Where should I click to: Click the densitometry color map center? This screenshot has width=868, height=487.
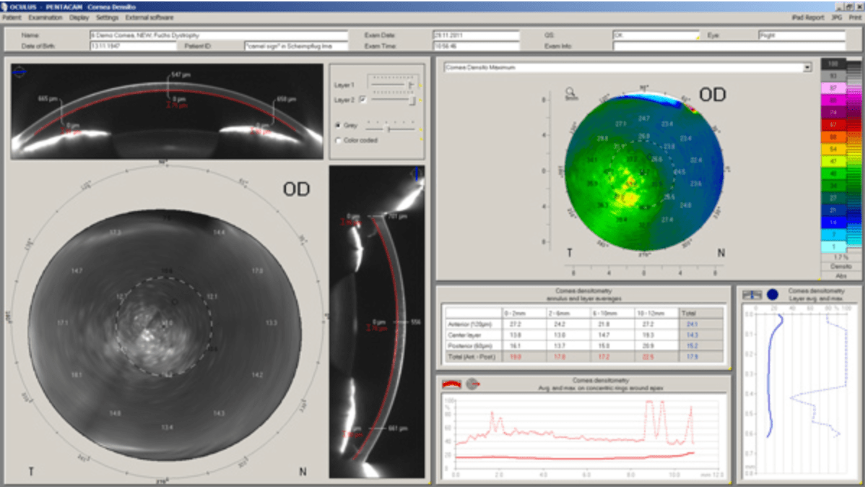(644, 171)
